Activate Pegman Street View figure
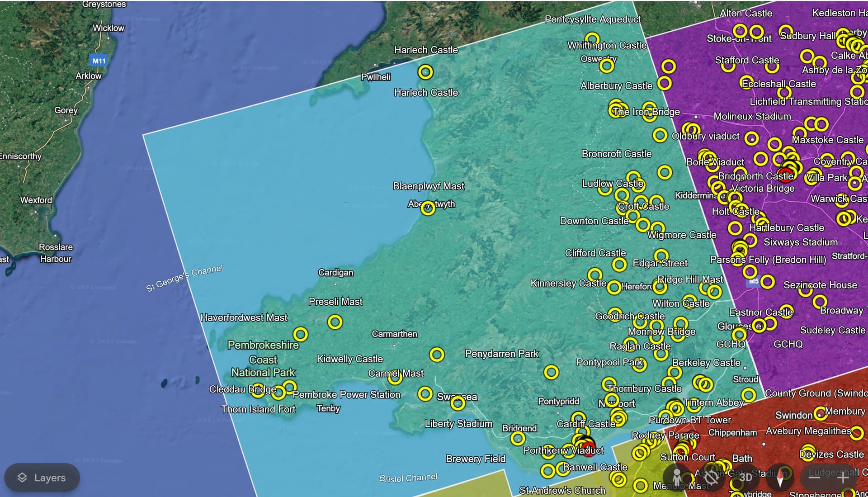868x497 pixels. pyautogui.click(x=677, y=478)
